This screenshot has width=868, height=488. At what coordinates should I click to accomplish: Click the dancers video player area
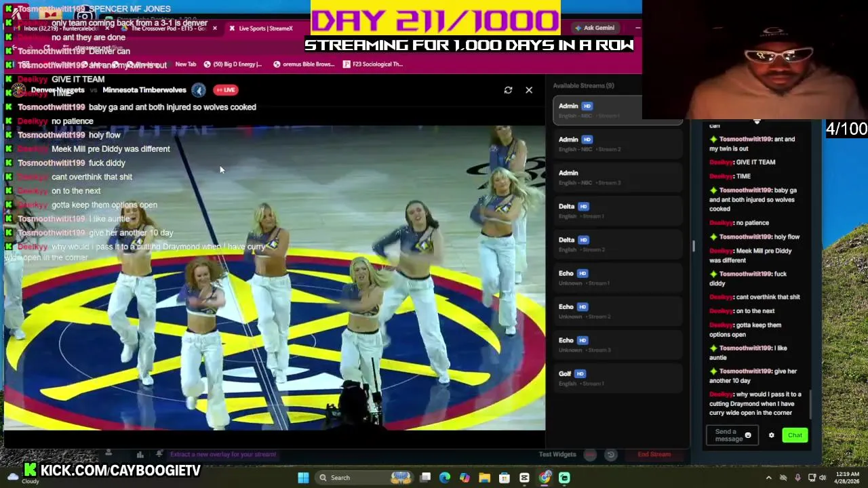274,278
